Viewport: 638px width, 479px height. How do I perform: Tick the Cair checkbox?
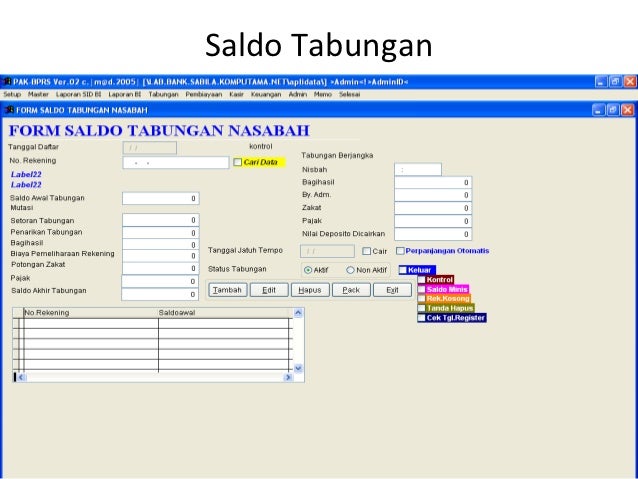[x=366, y=251]
